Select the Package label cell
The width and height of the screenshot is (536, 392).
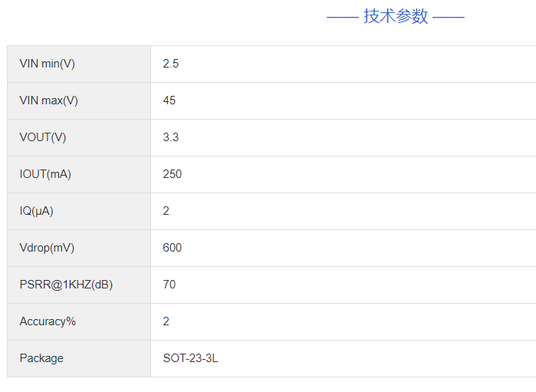(x=41, y=358)
